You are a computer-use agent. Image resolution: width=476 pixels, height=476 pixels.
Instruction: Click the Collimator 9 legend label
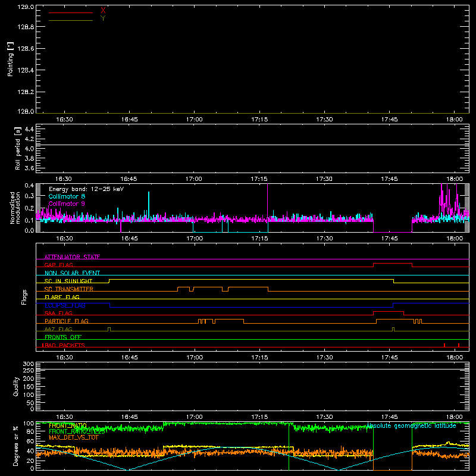point(67,203)
